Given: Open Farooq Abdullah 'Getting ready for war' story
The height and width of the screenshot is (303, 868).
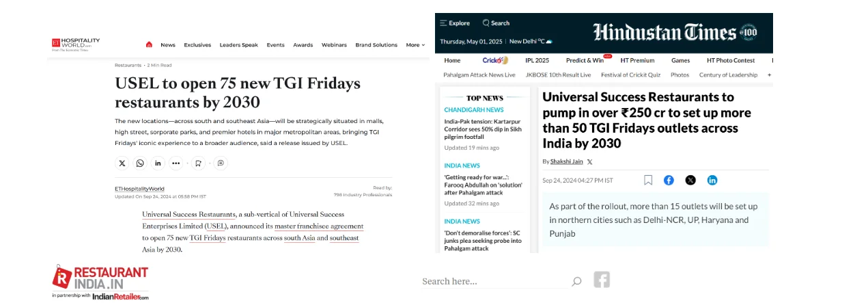Looking at the screenshot, I should tap(483, 185).
